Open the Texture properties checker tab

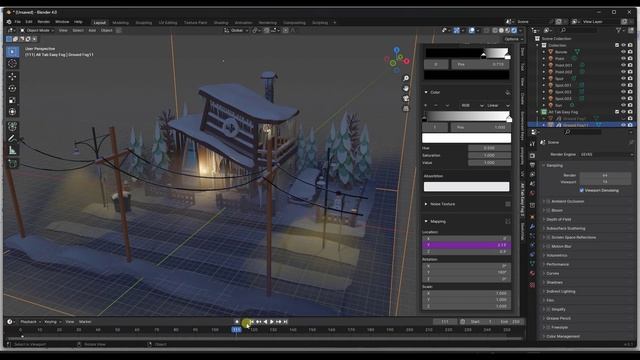[532, 285]
